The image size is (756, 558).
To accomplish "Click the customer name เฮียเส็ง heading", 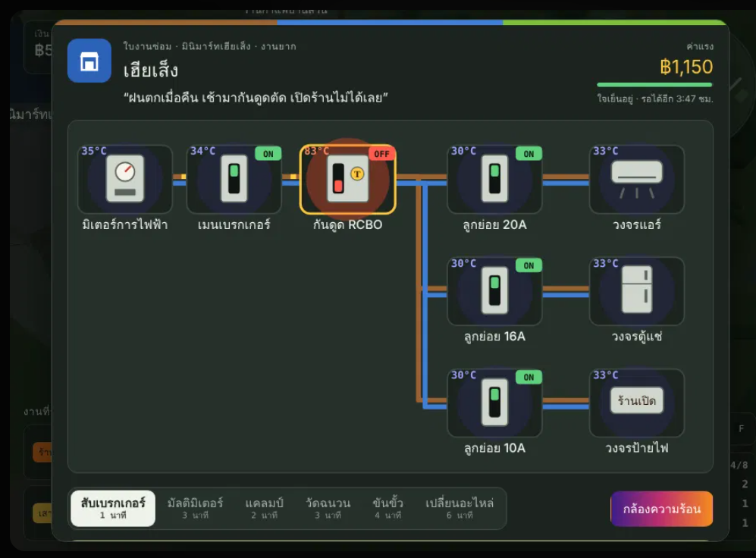I will pos(151,71).
